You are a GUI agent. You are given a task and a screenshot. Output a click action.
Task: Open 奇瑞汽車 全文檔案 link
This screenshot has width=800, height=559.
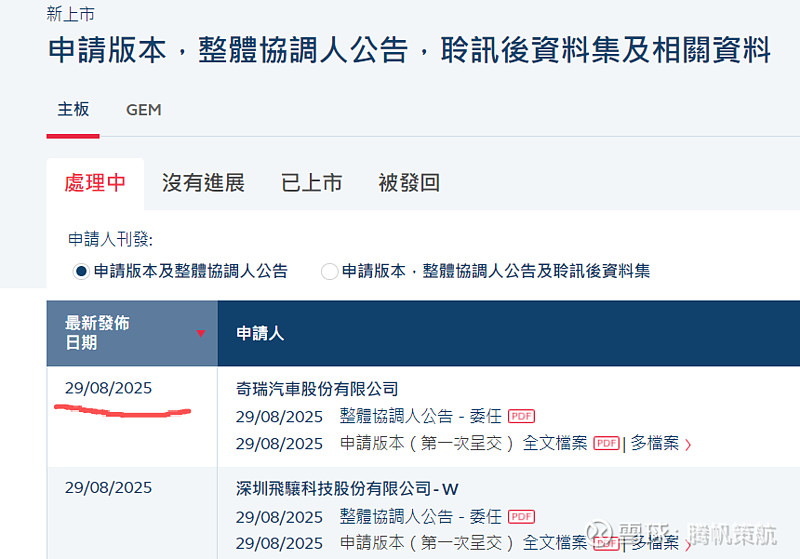click(x=555, y=443)
